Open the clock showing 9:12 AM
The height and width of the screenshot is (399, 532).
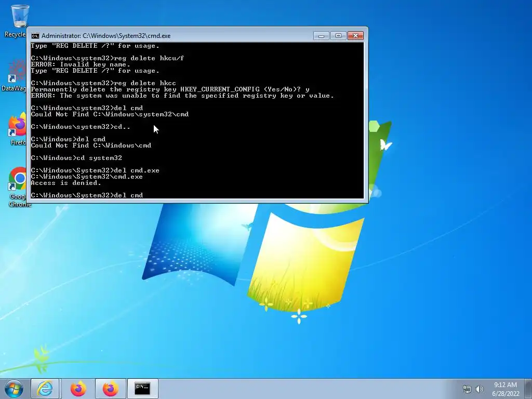(506, 389)
